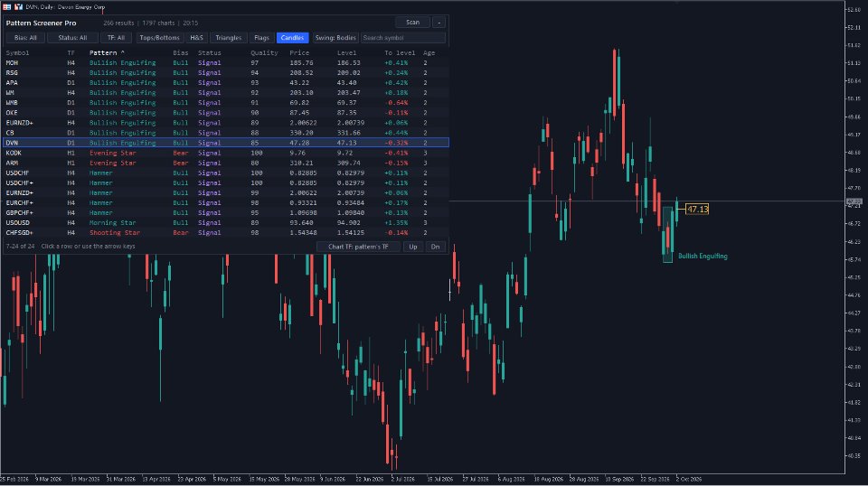This screenshot has width=868, height=486.
Task: Select the CB D1 row
Action: click(x=226, y=133)
